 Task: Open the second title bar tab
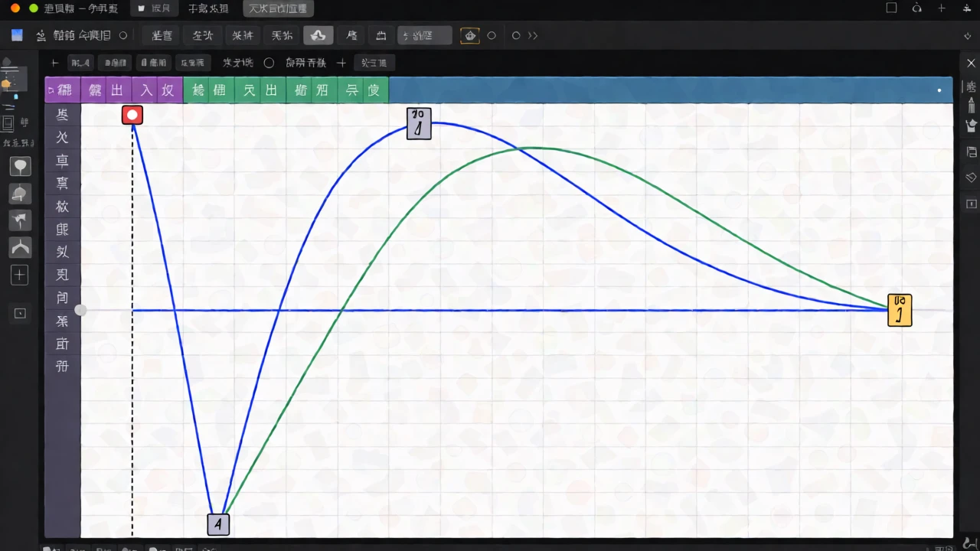click(x=154, y=8)
